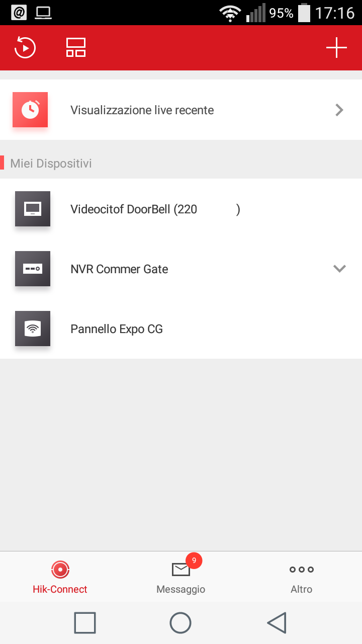Screen dimensions: 362x644
Task: Open playback history icon in header
Action: 25,48
